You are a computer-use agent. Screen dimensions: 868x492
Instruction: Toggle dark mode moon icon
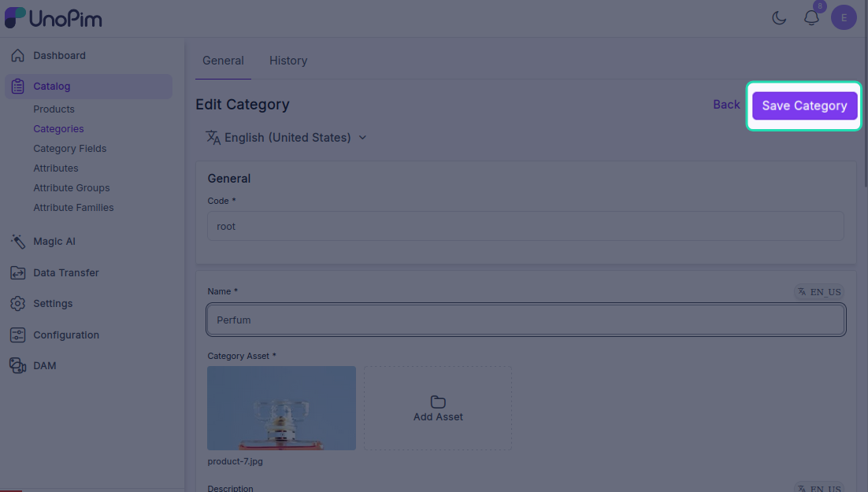point(779,17)
